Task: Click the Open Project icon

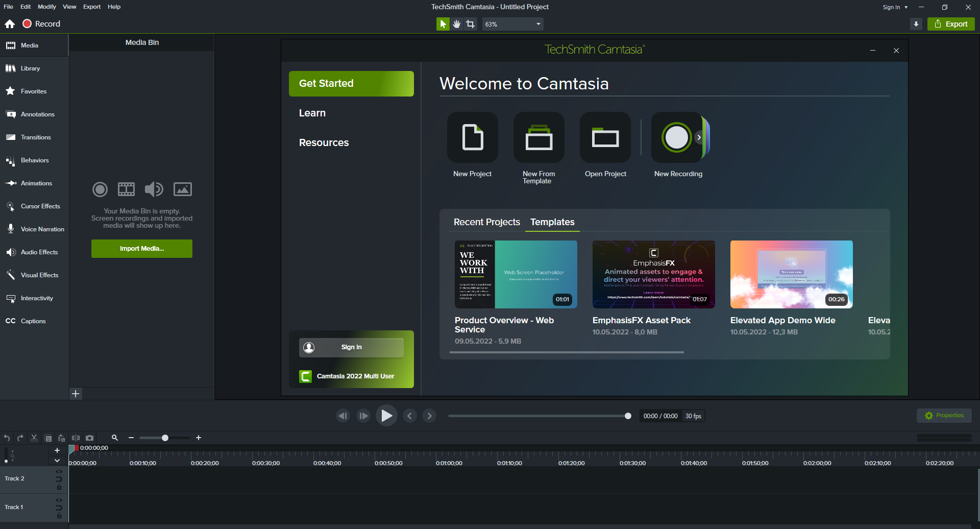Action: pyautogui.click(x=605, y=137)
